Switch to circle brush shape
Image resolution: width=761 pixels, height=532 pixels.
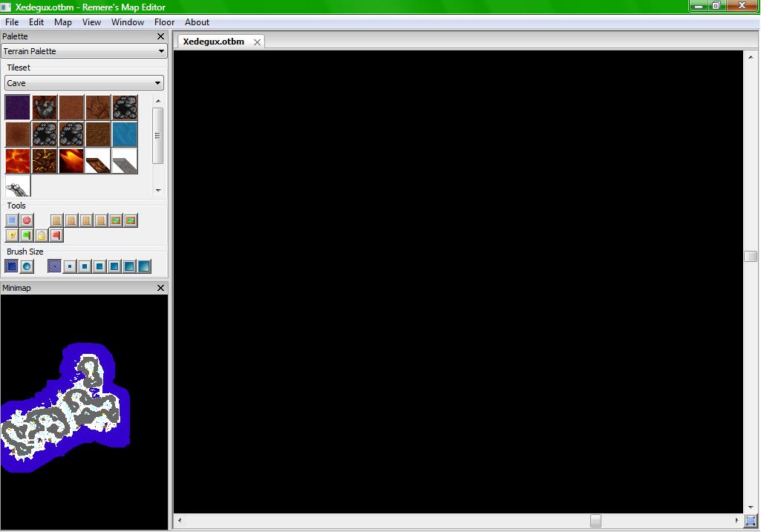click(27, 266)
